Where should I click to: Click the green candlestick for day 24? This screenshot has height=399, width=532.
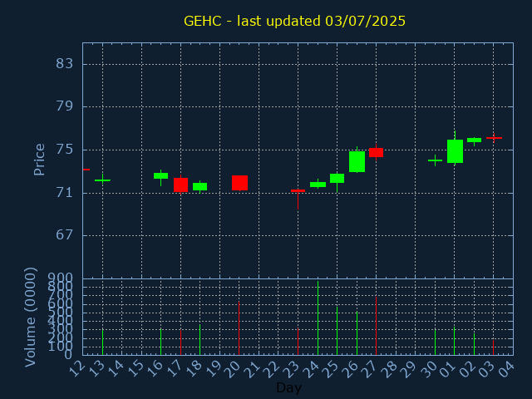coord(318,185)
